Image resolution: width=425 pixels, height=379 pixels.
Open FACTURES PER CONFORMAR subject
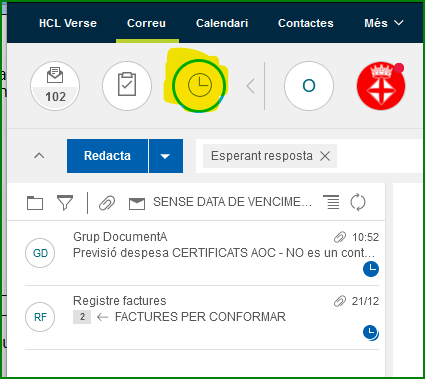(200, 317)
